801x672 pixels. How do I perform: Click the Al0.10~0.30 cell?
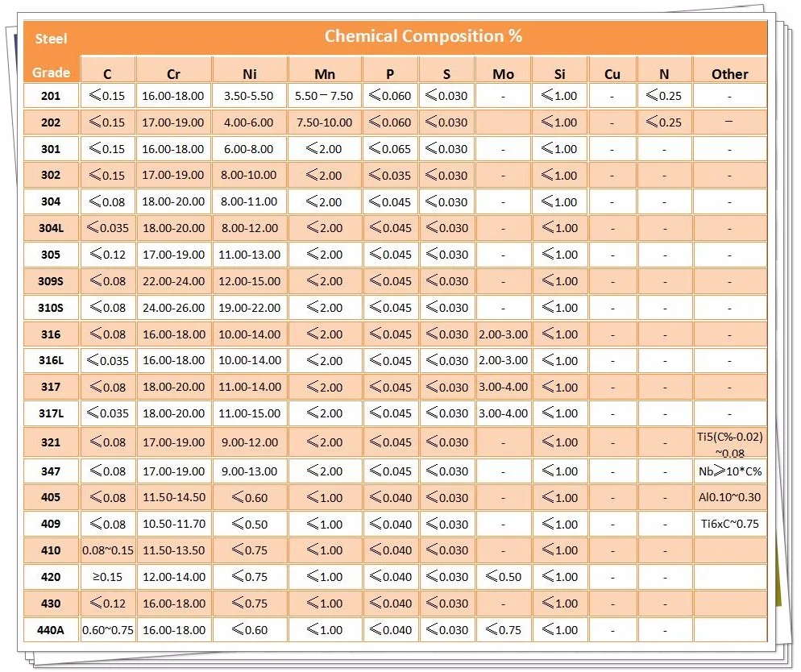729,497
